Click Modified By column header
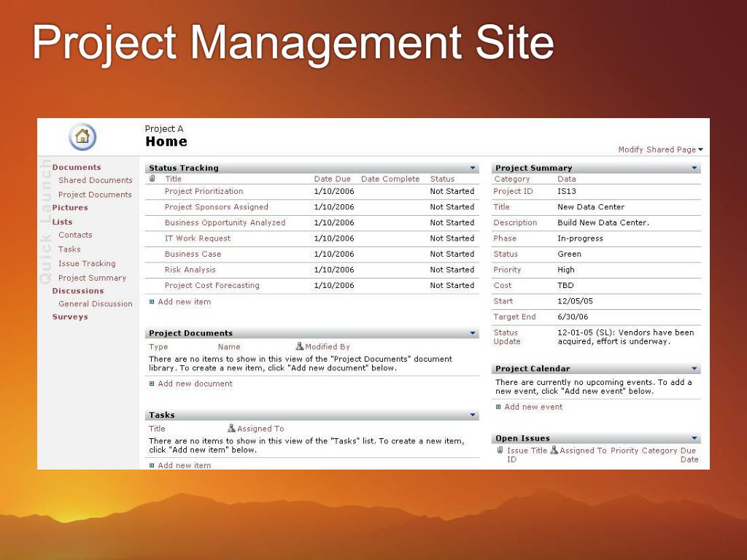 point(328,346)
